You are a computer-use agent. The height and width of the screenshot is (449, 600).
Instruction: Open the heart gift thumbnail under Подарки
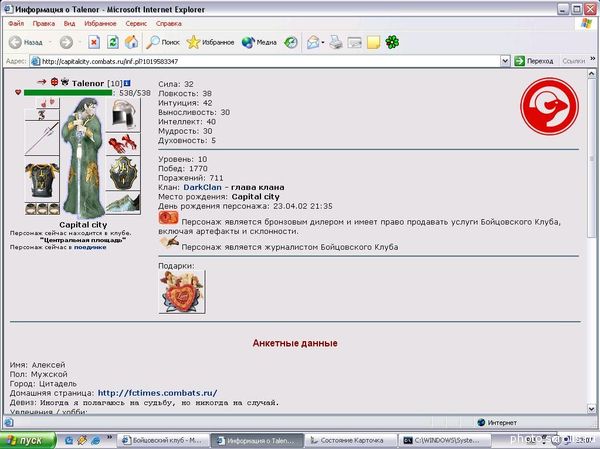[x=182, y=292]
